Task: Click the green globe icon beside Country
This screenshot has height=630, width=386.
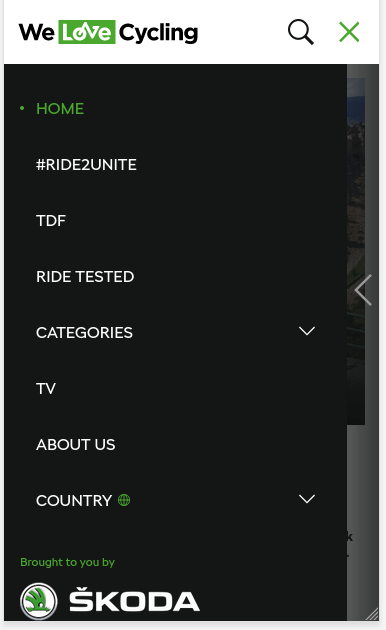Action: click(x=124, y=500)
